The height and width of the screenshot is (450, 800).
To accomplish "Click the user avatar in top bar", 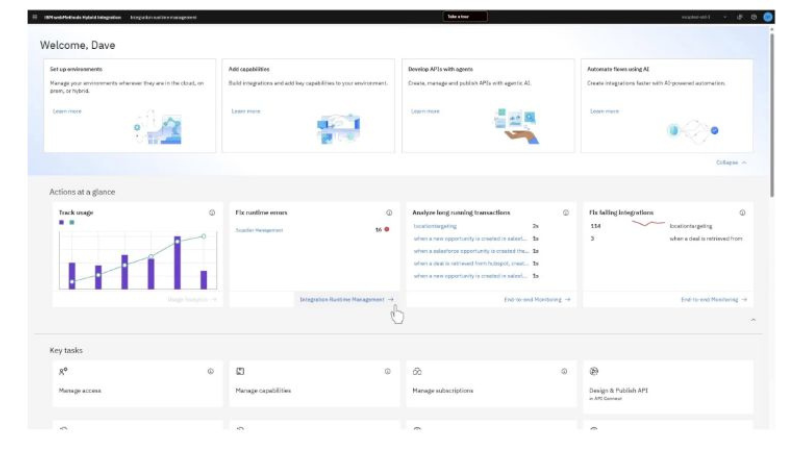I will pos(768,17).
